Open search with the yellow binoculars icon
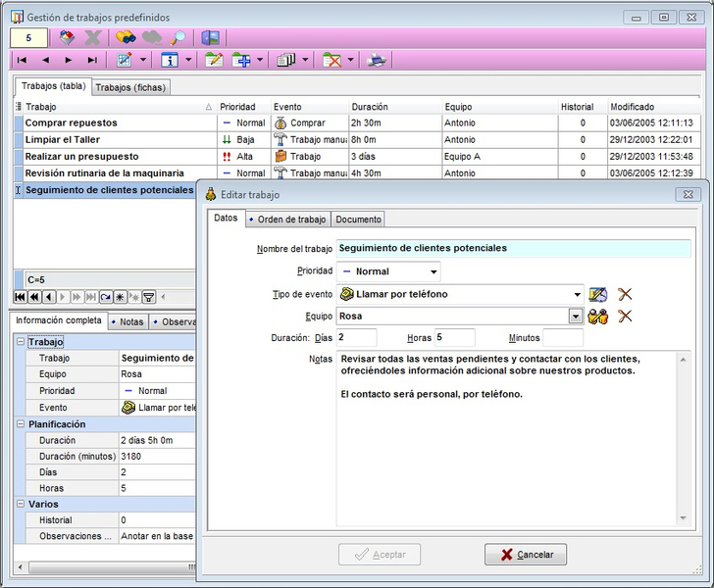This screenshot has width=714, height=588. point(126,37)
